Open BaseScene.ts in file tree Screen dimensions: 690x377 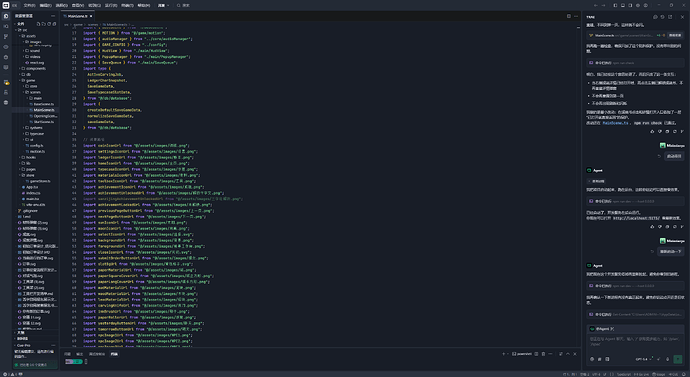tap(35, 104)
